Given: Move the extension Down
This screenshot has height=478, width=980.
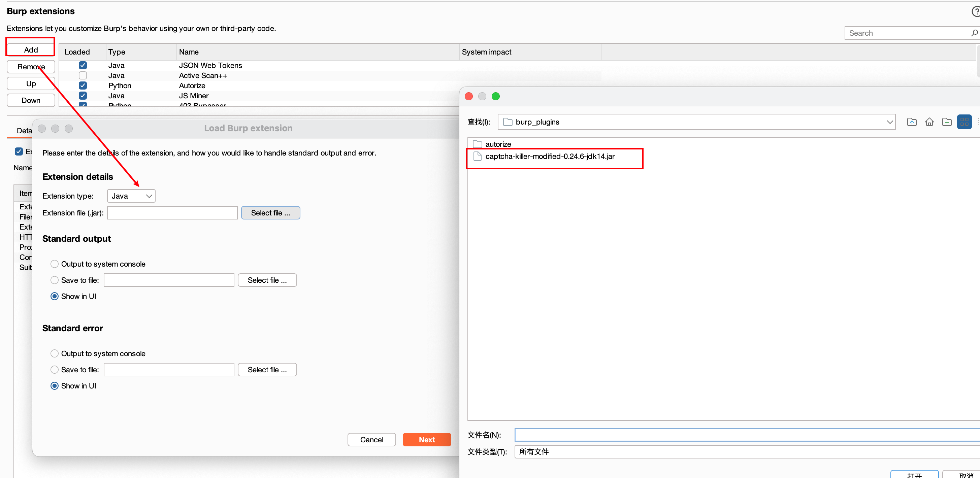Looking at the screenshot, I should tap(31, 100).
